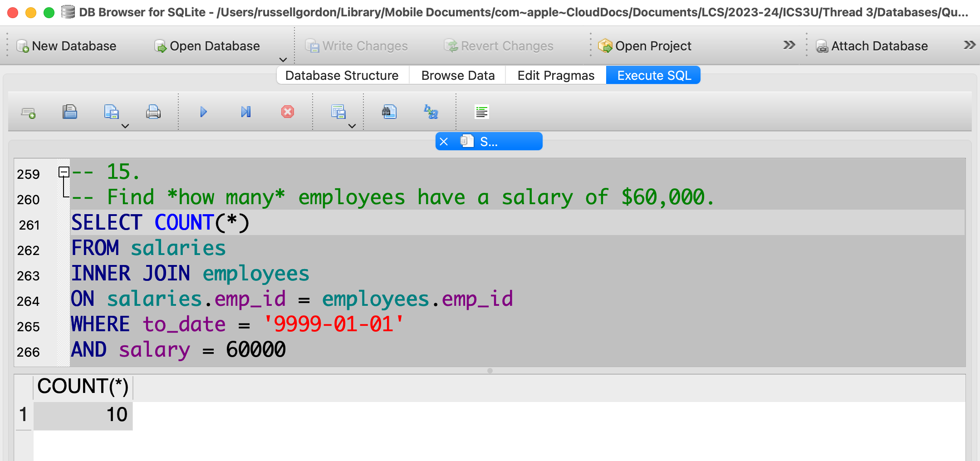The image size is (980, 461).
Task: Click the Open SQL file icon
Action: pyautogui.click(x=69, y=112)
